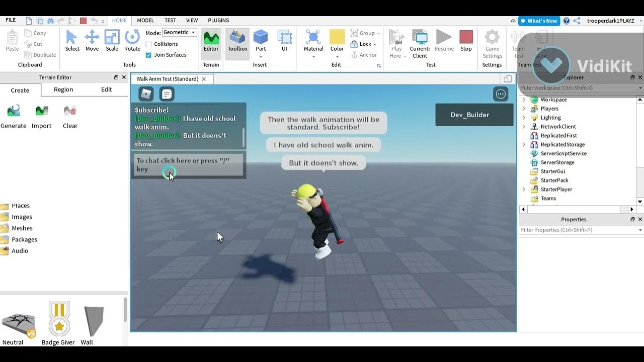Screen dimensions: 644x362
Task: Click the Stop test button
Action: tap(466, 41)
